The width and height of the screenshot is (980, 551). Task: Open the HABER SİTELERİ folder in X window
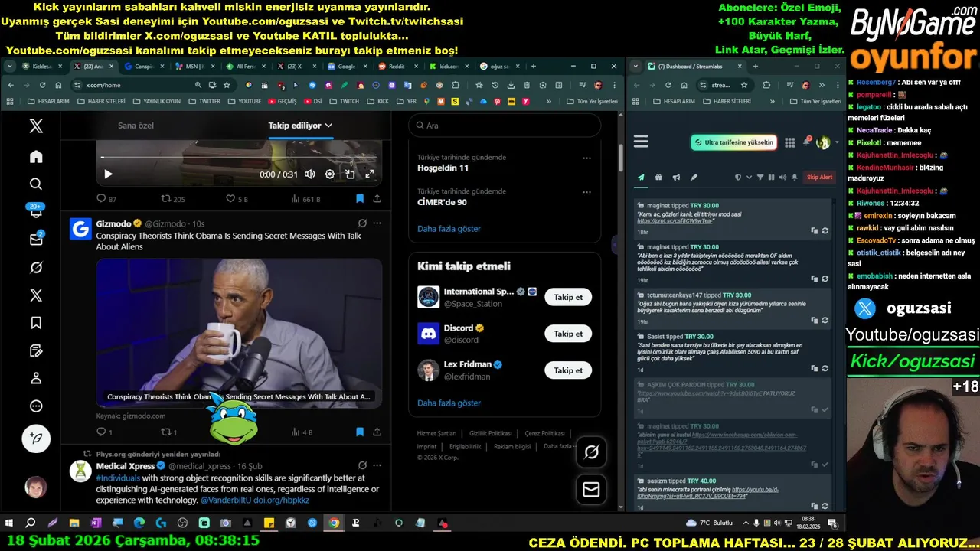[x=101, y=101]
